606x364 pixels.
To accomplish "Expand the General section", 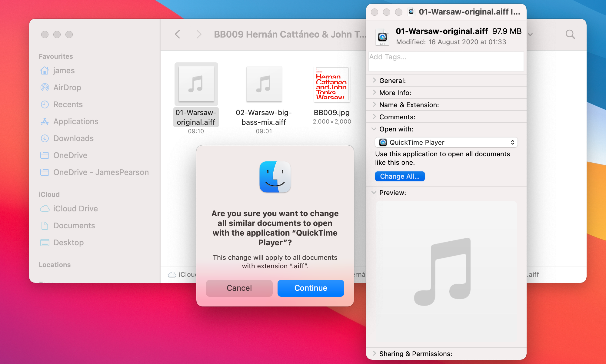I will (x=374, y=80).
